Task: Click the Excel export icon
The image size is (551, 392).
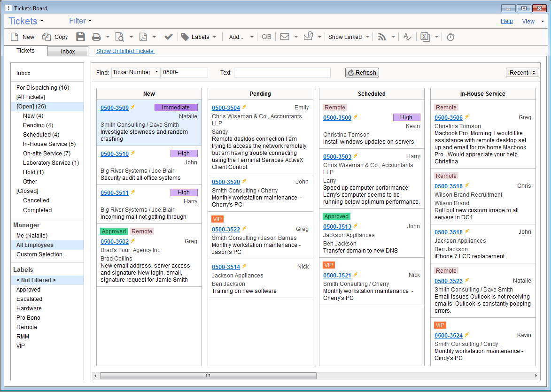Action: tap(425, 37)
